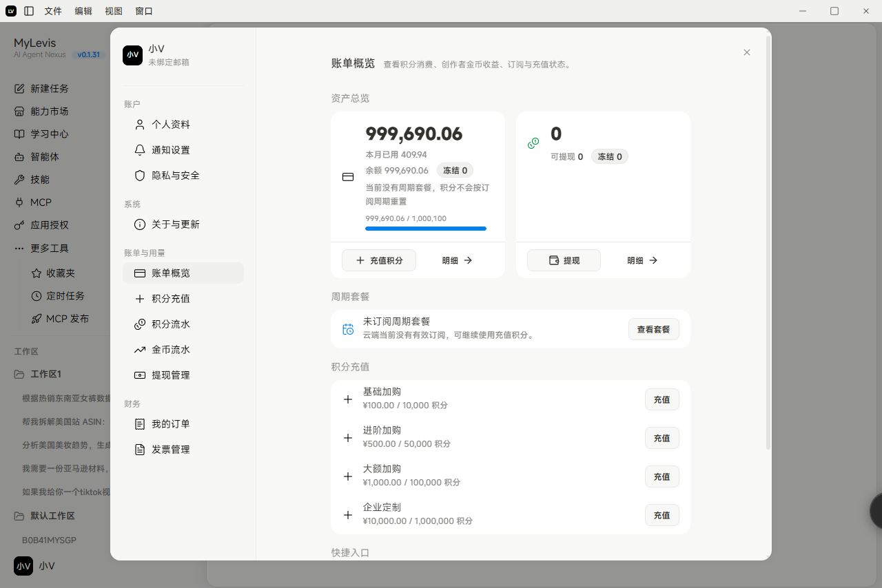Click the plus icon beside 基础加购
Image resolution: width=882 pixels, height=588 pixels.
pos(348,399)
